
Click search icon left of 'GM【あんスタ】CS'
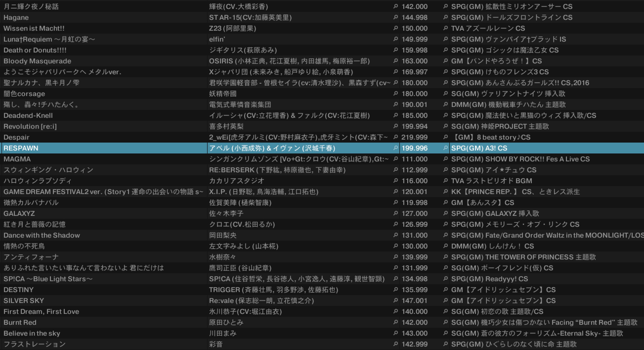[445, 202]
